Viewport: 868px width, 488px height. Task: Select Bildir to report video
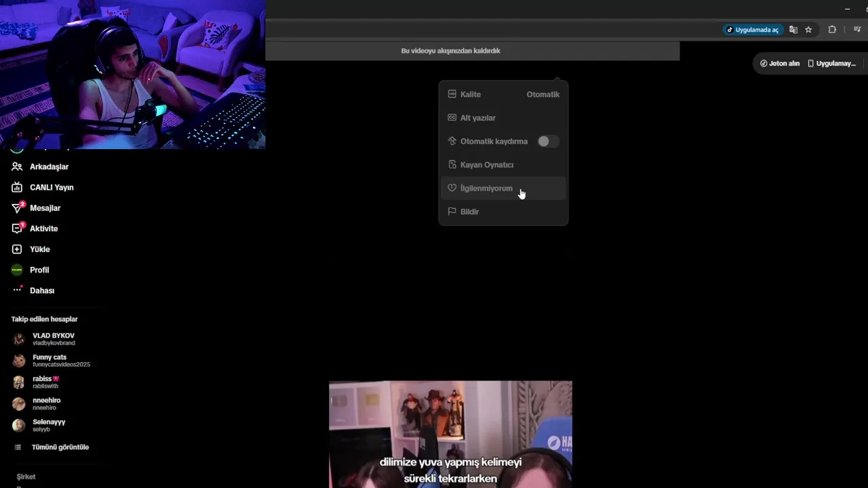(x=503, y=211)
